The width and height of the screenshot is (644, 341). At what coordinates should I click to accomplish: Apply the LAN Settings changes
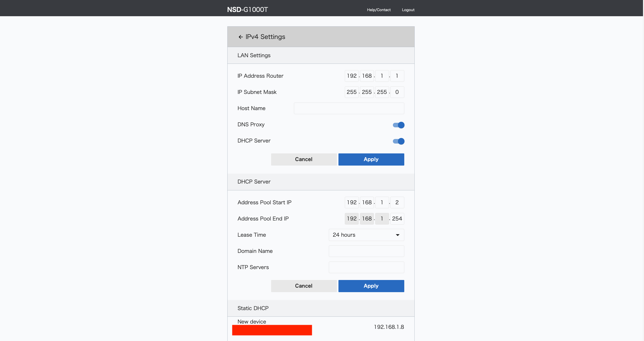coord(371,159)
